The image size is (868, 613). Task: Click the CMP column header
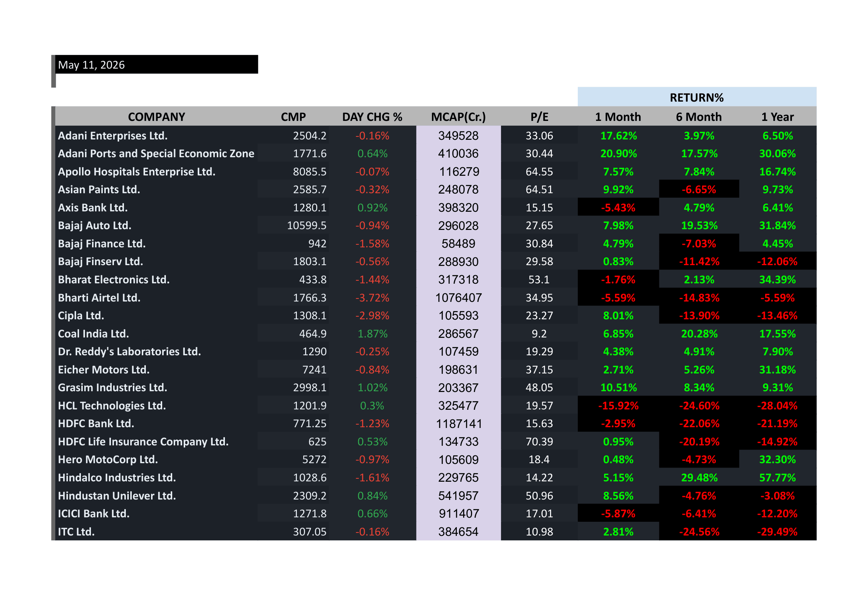(294, 117)
